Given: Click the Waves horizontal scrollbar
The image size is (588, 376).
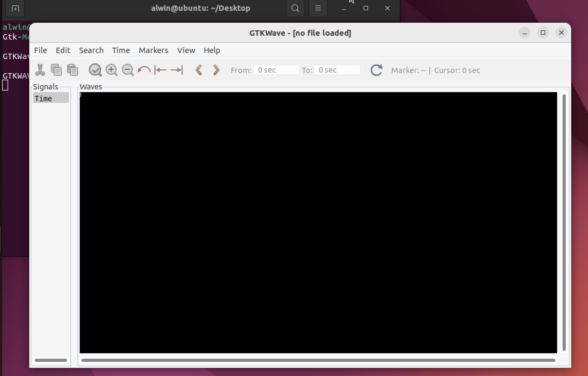Looking at the screenshot, I should coord(318,360).
